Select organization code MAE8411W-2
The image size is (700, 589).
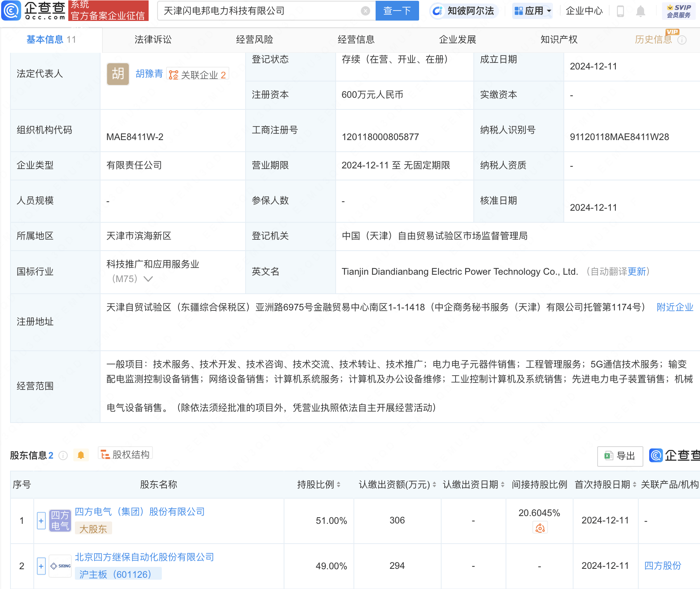tap(135, 137)
